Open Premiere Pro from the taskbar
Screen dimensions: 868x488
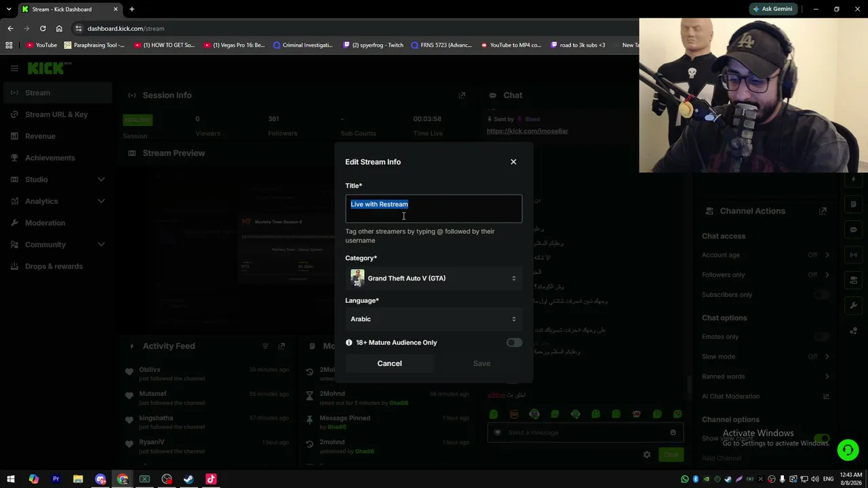pyautogui.click(x=56, y=479)
